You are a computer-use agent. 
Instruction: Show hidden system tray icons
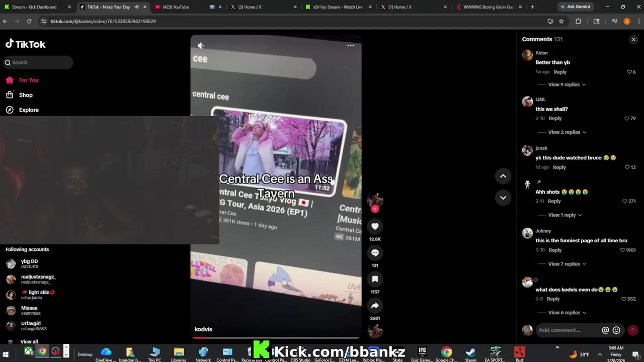tap(599, 354)
